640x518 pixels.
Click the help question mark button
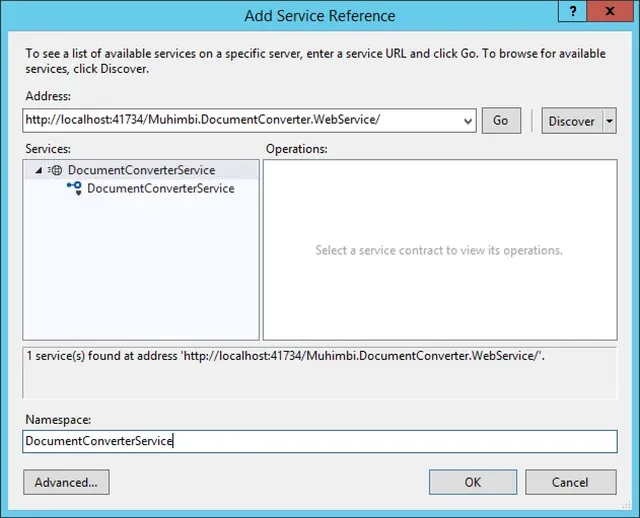pyautogui.click(x=573, y=11)
